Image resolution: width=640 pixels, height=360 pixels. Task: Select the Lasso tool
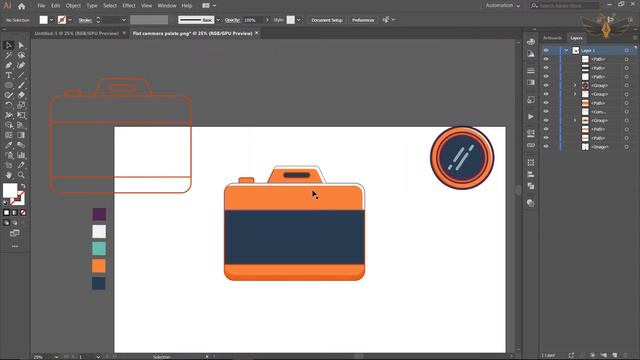(21, 55)
